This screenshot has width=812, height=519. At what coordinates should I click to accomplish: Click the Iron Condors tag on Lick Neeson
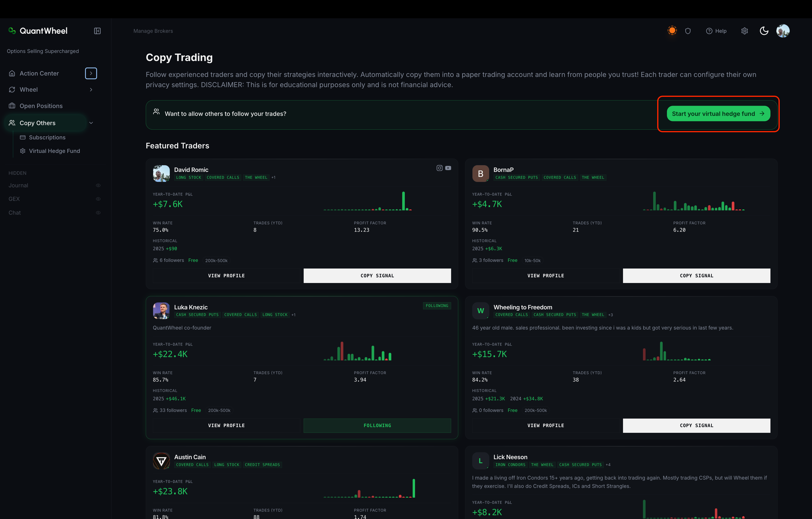[510, 465]
